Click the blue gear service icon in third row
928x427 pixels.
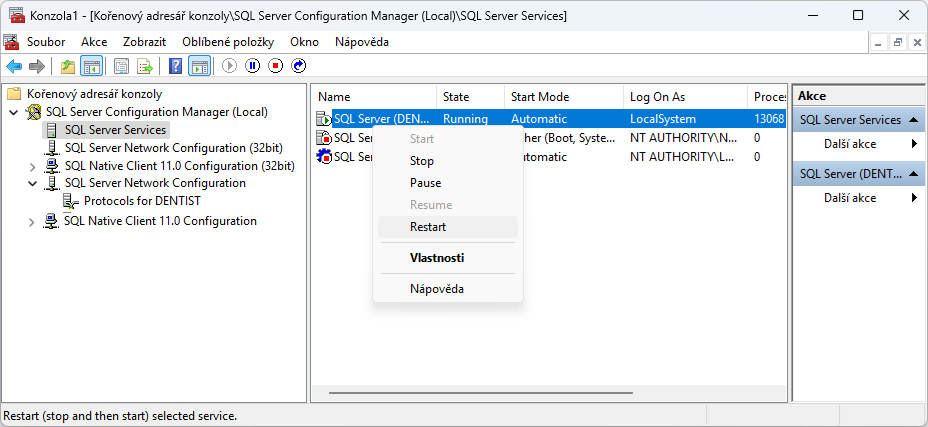(324, 157)
